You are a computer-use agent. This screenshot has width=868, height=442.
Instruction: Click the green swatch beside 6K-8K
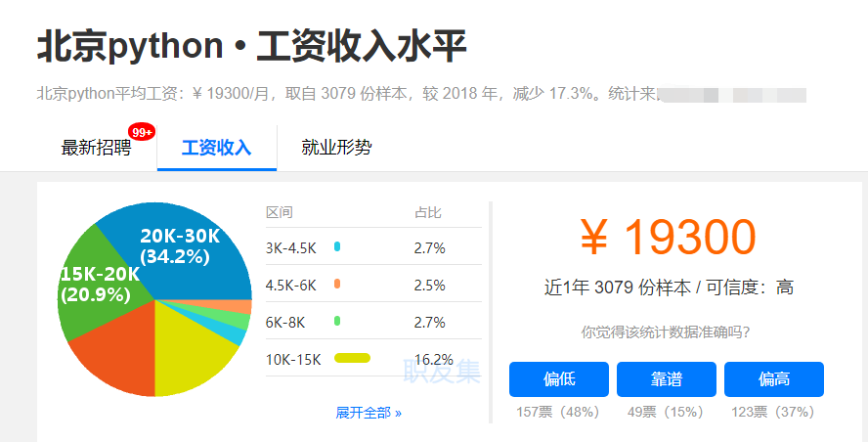pos(337,321)
